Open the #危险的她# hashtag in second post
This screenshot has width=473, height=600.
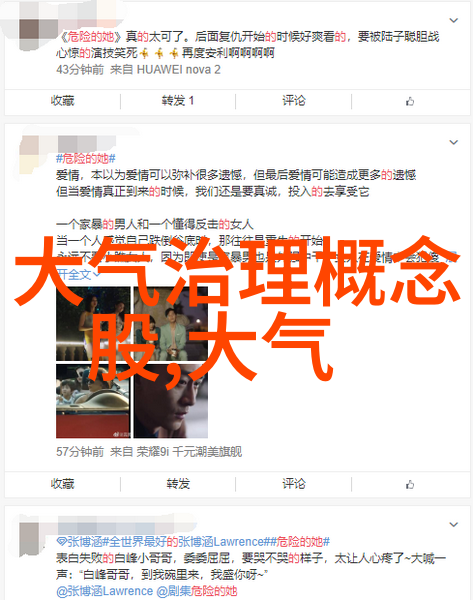point(86,158)
